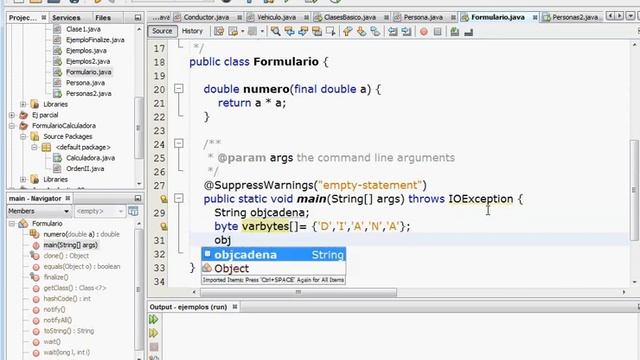The width and height of the screenshot is (640, 360).
Task: Click the editor horizontal scrollbar thumb
Action: pyautogui.click(x=298, y=292)
